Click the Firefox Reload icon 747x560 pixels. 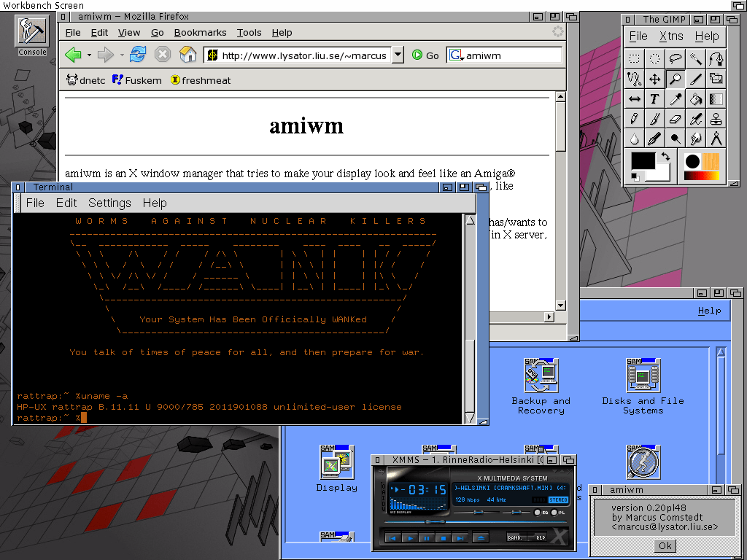click(x=138, y=55)
